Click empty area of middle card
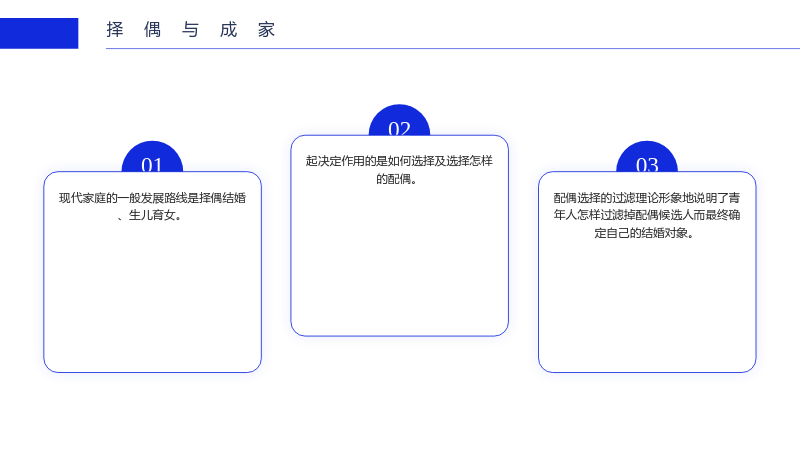The width and height of the screenshot is (800, 450). pyautogui.click(x=399, y=260)
